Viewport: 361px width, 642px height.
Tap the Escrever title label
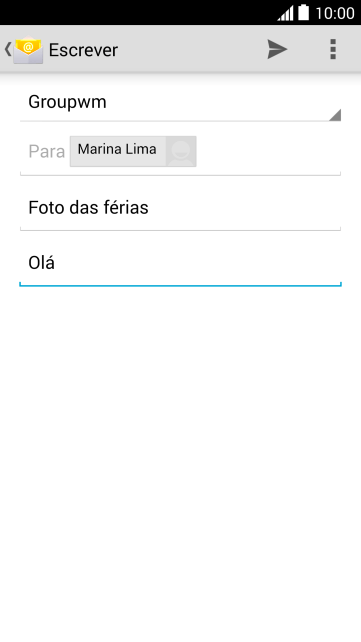83,50
